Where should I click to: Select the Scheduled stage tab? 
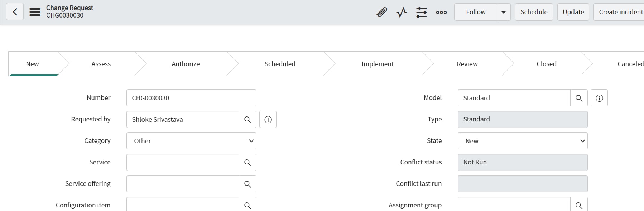tap(280, 64)
